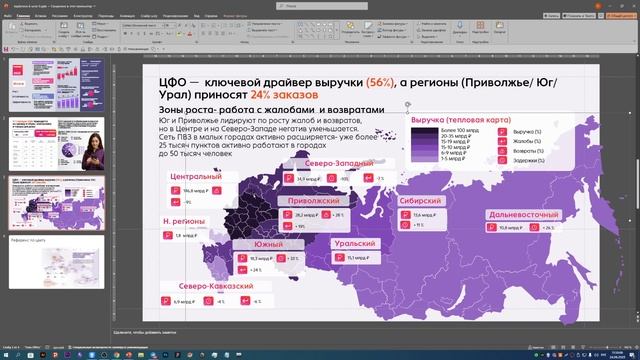640x360 pixels.
Task: Expand the Layout (Макет) dropdown
Action: tap(101, 24)
